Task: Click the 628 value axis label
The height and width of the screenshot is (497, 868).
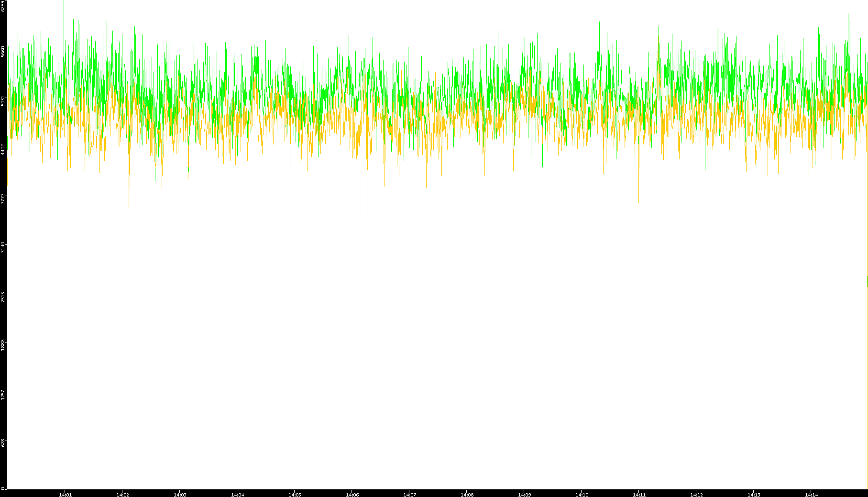Action: point(3,443)
